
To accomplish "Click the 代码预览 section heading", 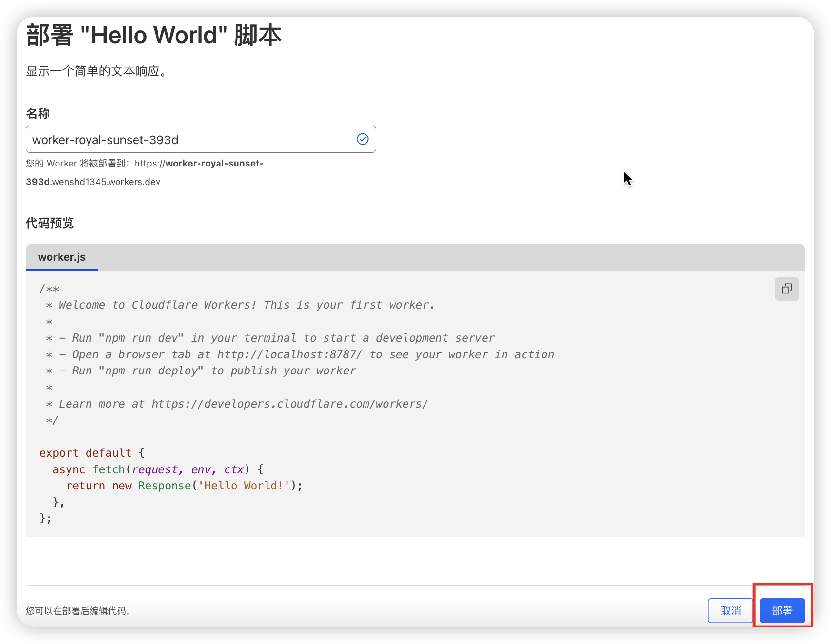I will click(49, 223).
